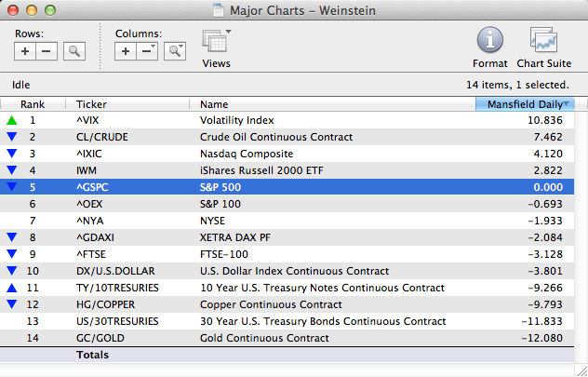Click the Rows search magnifier button
Screen dimensions: 588x377
tap(73, 51)
